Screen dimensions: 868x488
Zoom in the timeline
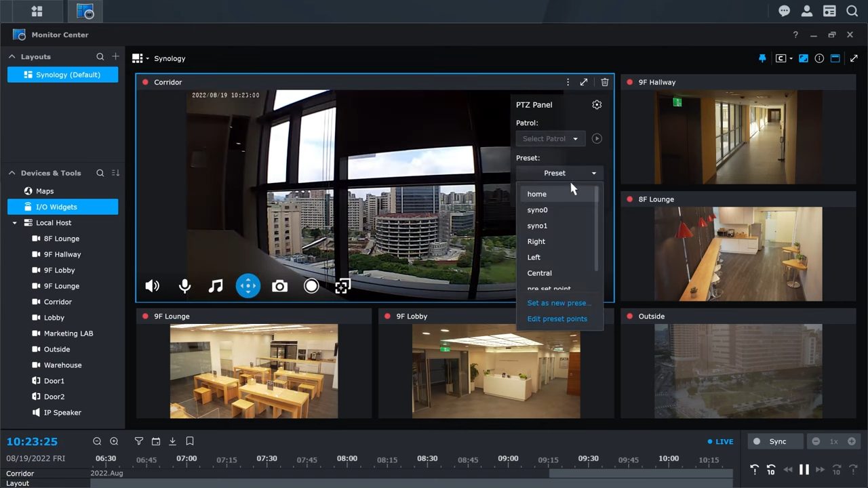pos(114,441)
